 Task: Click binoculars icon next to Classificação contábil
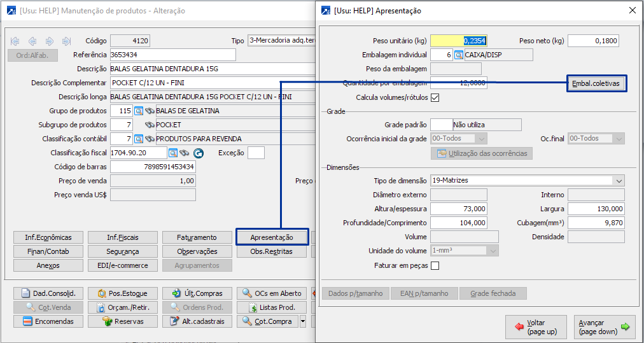click(150, 139)
